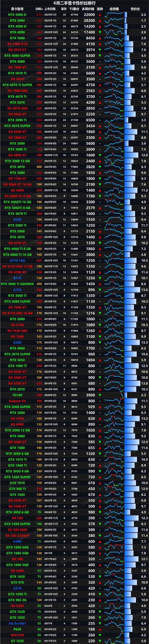Click the red up arrow in GTX 960 2G row

100,600
